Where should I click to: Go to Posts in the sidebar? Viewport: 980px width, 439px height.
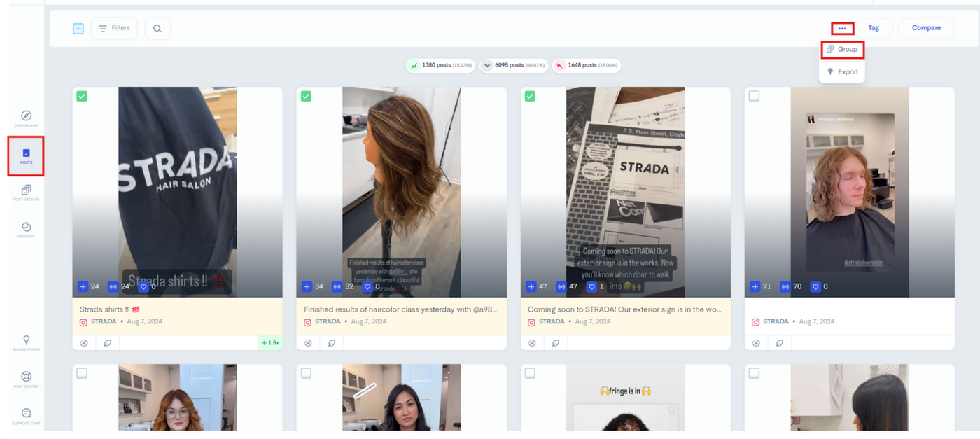[26, 155]
